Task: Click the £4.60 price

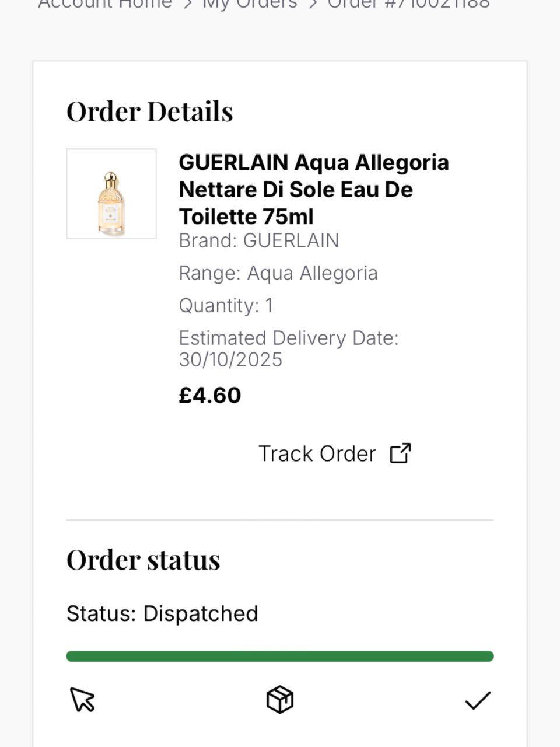Action: 209,396
